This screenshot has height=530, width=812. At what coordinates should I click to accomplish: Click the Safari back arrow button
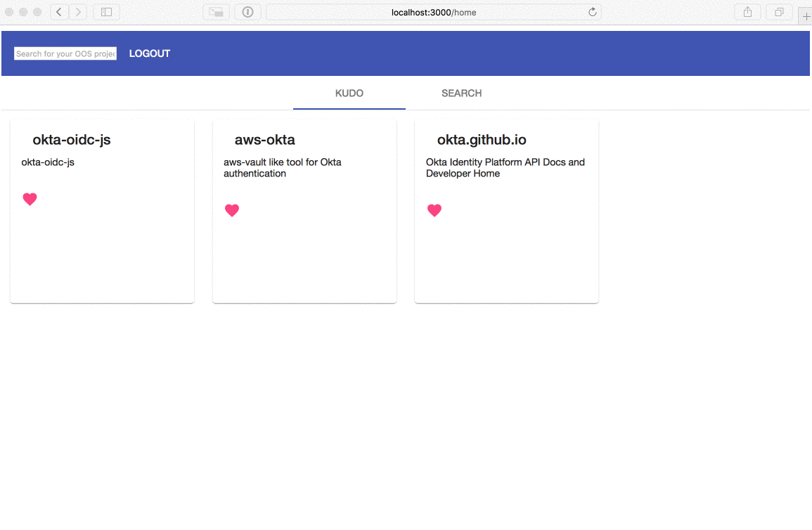tap(59, 12)
